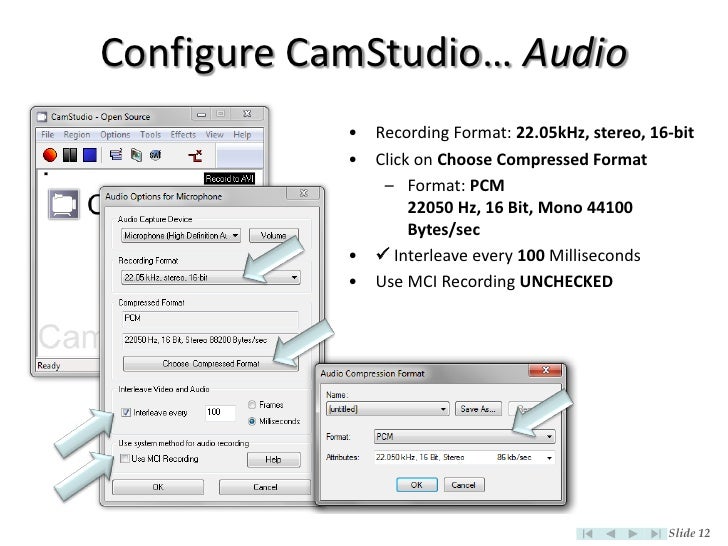This screenshot has height=546, width=728.
Task: Close the Audio Options for Microphone dialog
Action: click(x=304, y=193)
